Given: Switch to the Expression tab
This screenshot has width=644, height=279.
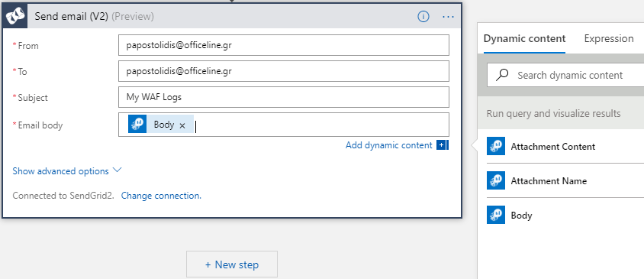Looking at the screenshot, I should pyautogui.click(x=609, y=39).
